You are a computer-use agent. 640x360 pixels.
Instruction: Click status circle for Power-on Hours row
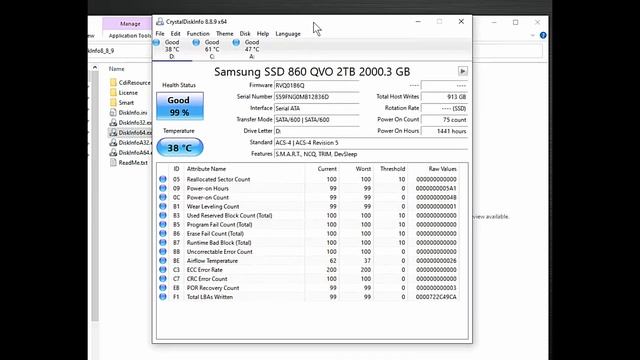[x=163, y=188]
